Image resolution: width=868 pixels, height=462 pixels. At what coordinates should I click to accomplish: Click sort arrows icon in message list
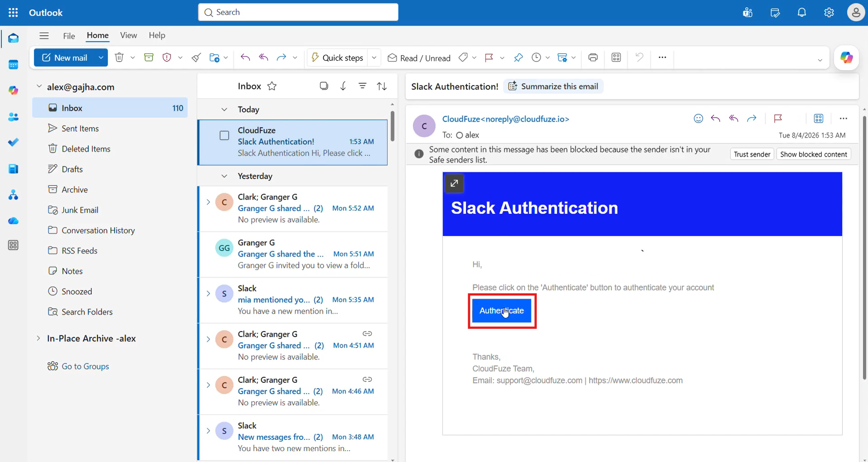coord(382,86)
